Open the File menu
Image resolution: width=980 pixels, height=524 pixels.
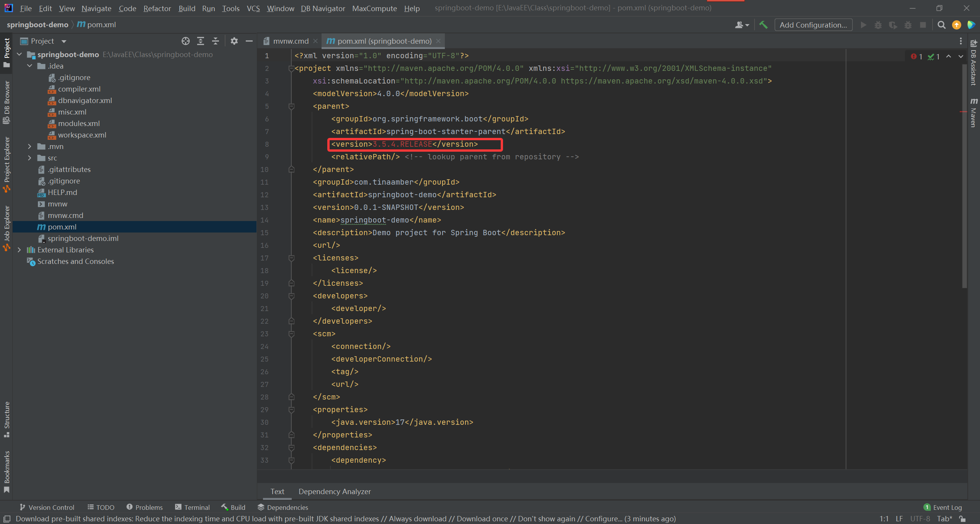26,8
